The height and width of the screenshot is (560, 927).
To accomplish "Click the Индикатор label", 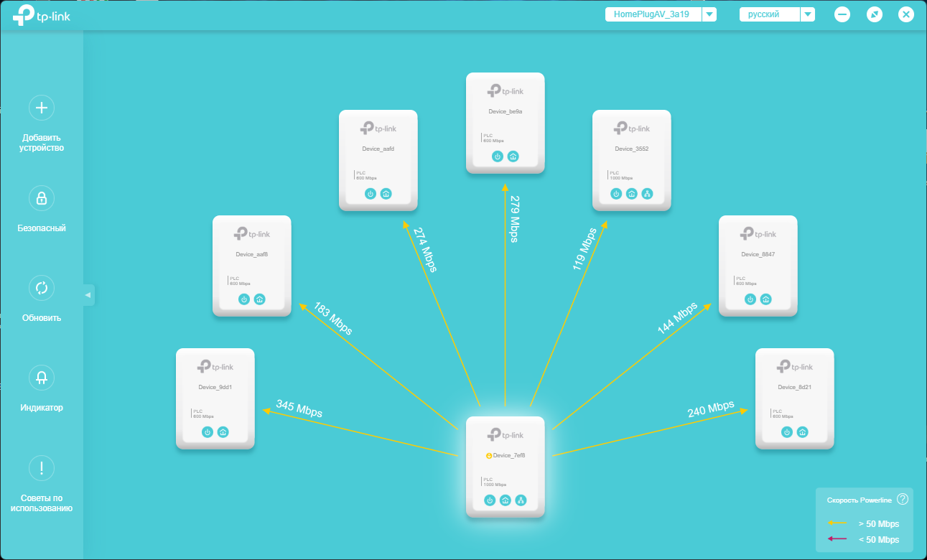I will tap(42, 408).
